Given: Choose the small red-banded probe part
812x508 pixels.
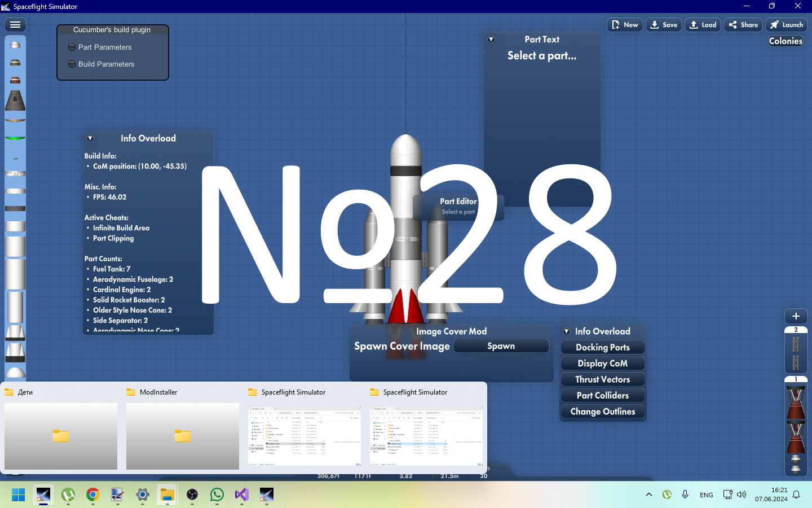Looking at the screenshot, I should click(x=15, y=80).
